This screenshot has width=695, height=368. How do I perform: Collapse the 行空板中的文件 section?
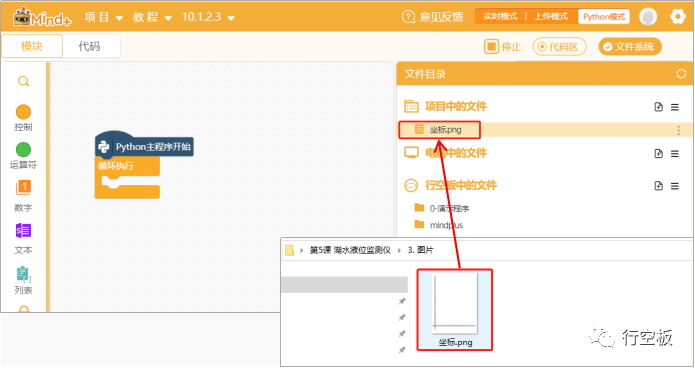(450, 185)
